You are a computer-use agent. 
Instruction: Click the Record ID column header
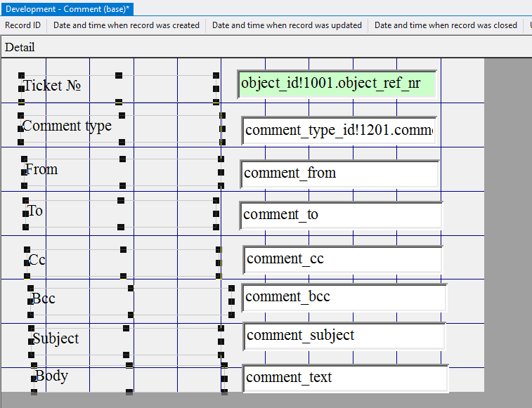[23, 25]
